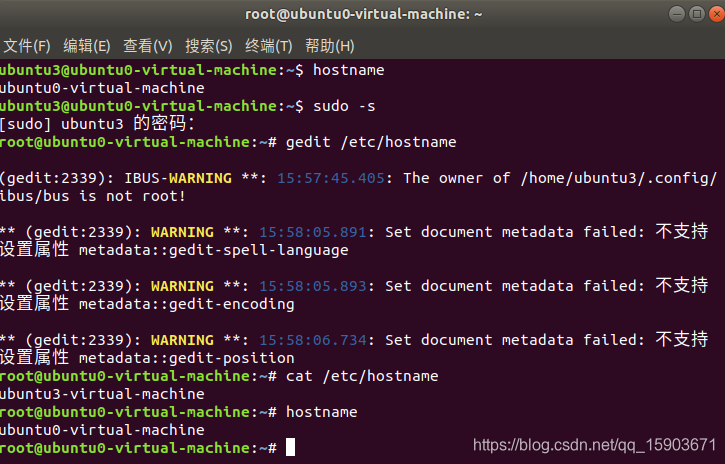The width and height of the screenshot is (725, 464).
Task: Open the 搜索(S) menu
Action: click(209, 46)
